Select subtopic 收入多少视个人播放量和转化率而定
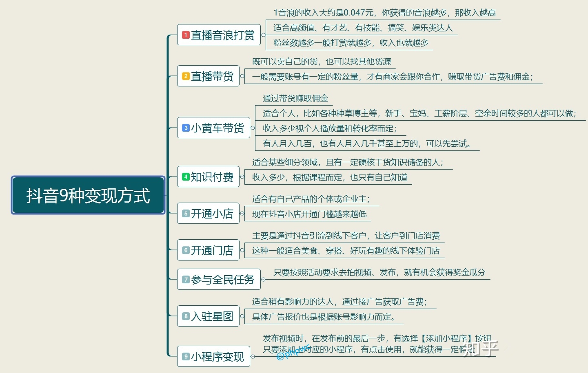 (x=330, y=129)
